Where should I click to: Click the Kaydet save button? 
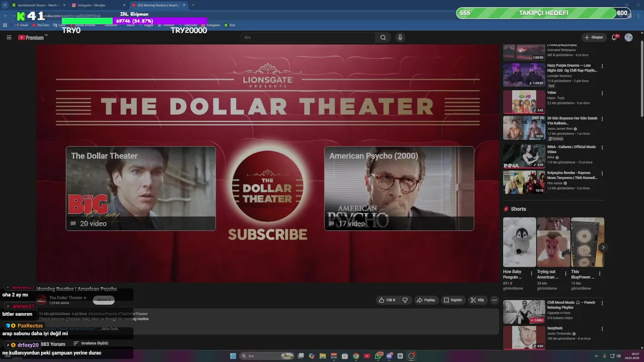click(x=452, y=300)
